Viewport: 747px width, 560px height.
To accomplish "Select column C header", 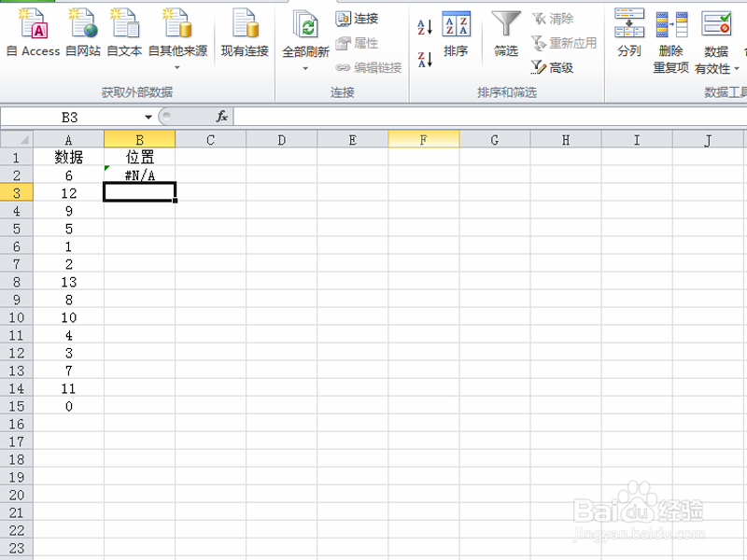I will [x=211, y=140].
